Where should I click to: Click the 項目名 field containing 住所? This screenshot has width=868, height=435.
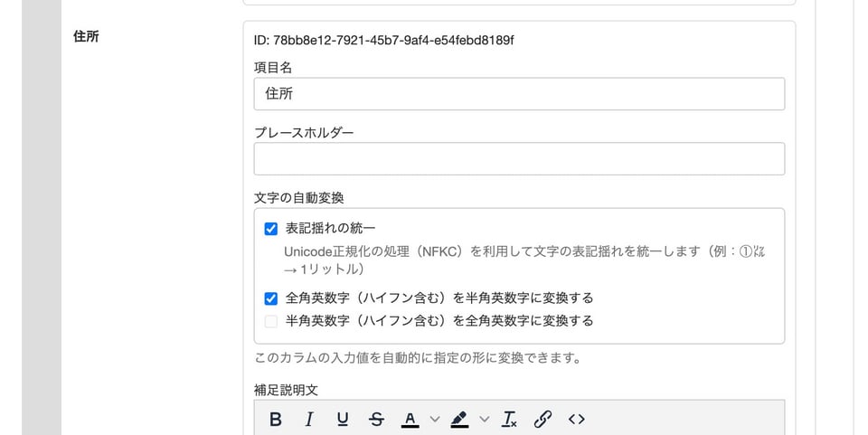[x=519, y=94]
